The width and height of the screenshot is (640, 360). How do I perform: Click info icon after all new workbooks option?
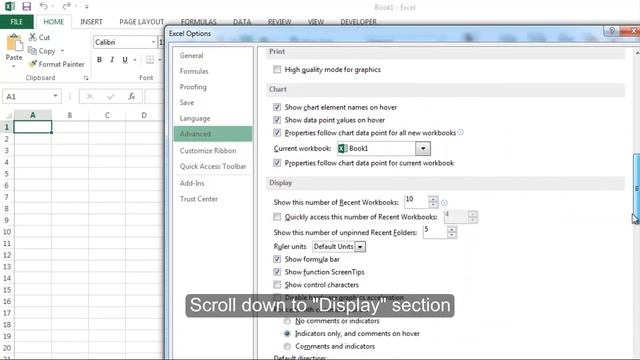tap(460, 132)
